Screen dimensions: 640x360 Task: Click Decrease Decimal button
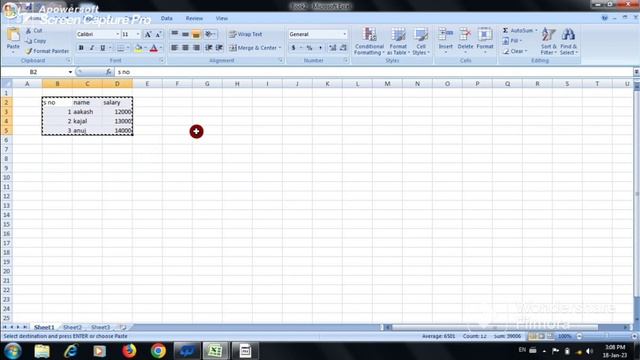[x=343, y=48]
